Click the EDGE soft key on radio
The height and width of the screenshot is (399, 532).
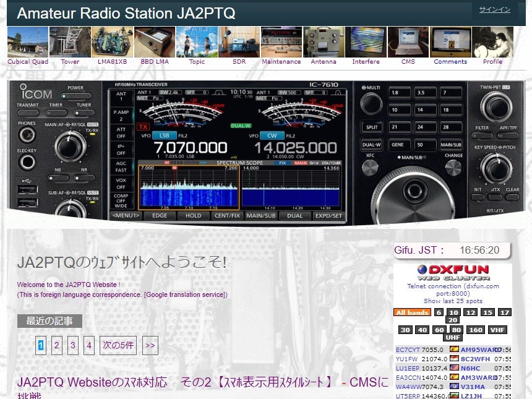click(160, 216)
